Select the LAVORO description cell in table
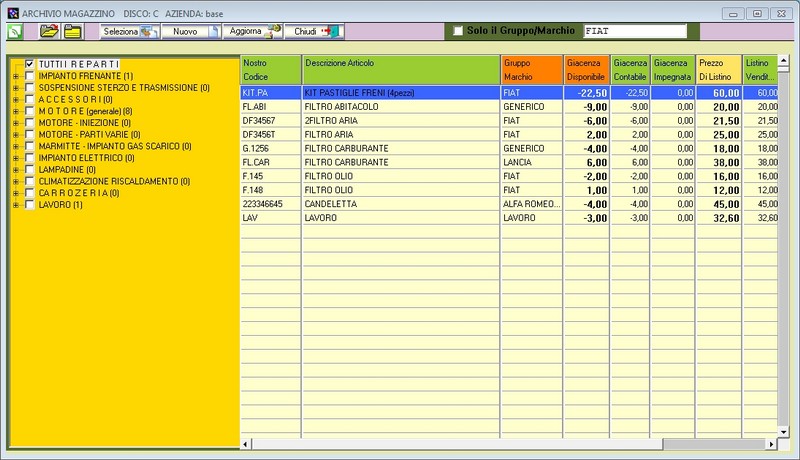800x460 pixels. point(401,218)
